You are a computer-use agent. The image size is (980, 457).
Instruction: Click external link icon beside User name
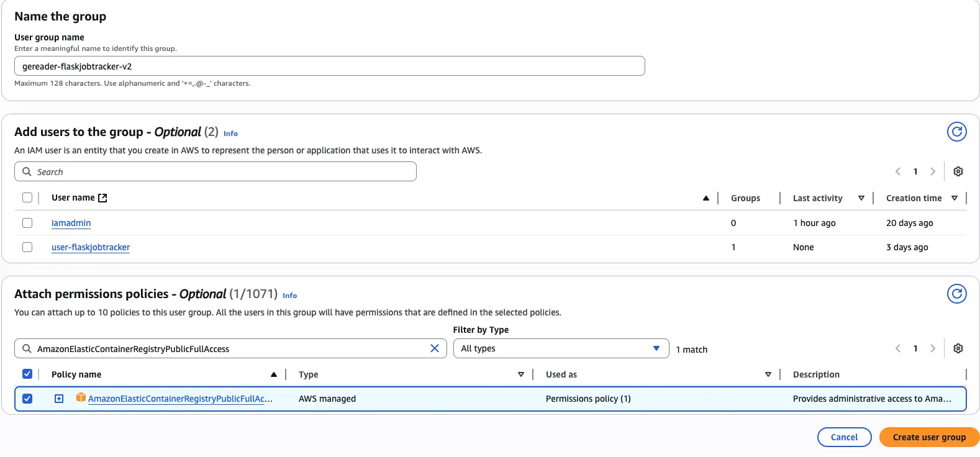click(103, 198)
